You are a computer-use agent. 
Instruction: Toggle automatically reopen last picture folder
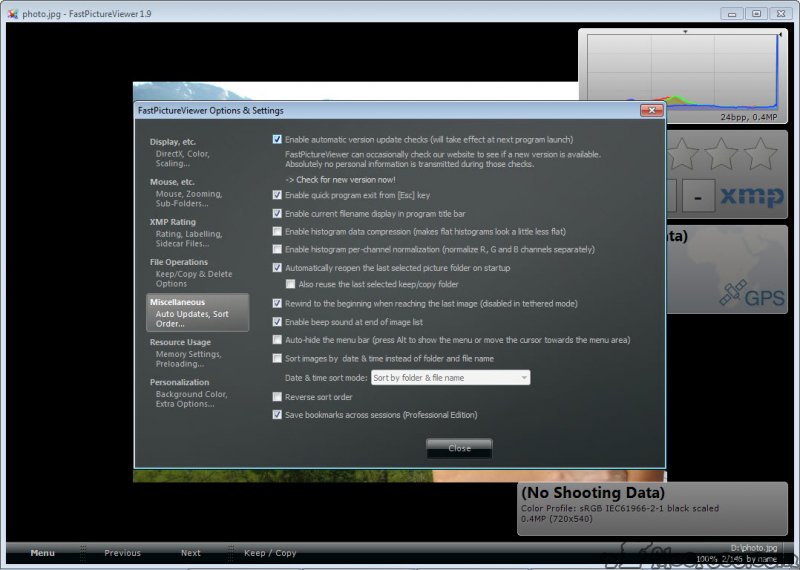click(x=277, y=267)
